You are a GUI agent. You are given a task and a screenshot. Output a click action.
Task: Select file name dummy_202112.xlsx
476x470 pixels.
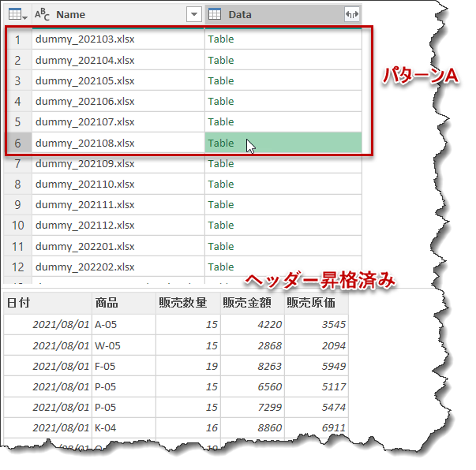84,226
